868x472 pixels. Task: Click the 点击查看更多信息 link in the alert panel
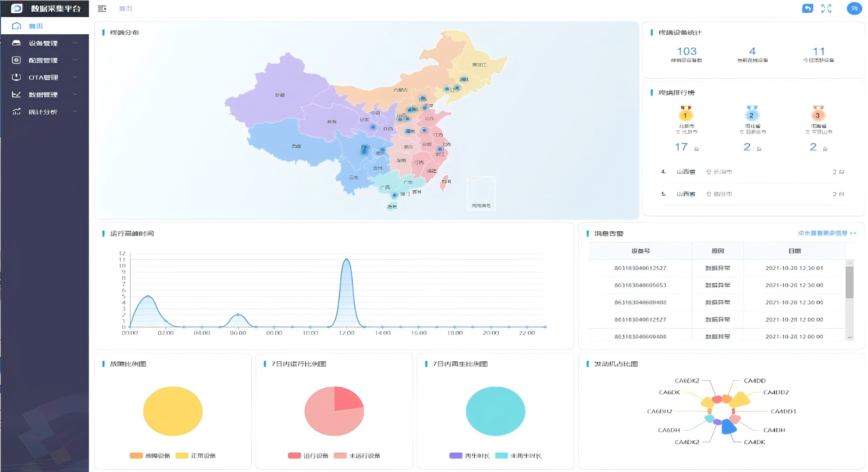pos(827,234)
